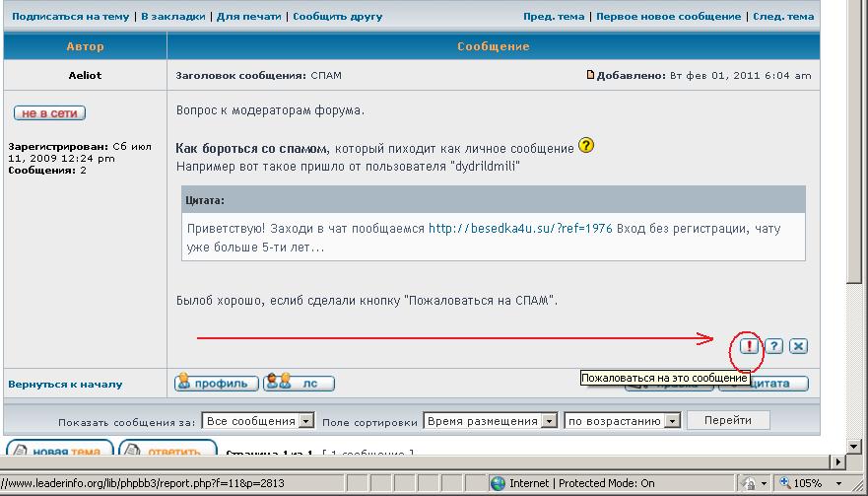Click the zoom magnifier icon in status bar
Viewport: 868px width, 496px height.
pyautogui.click(x=785, y=483)
